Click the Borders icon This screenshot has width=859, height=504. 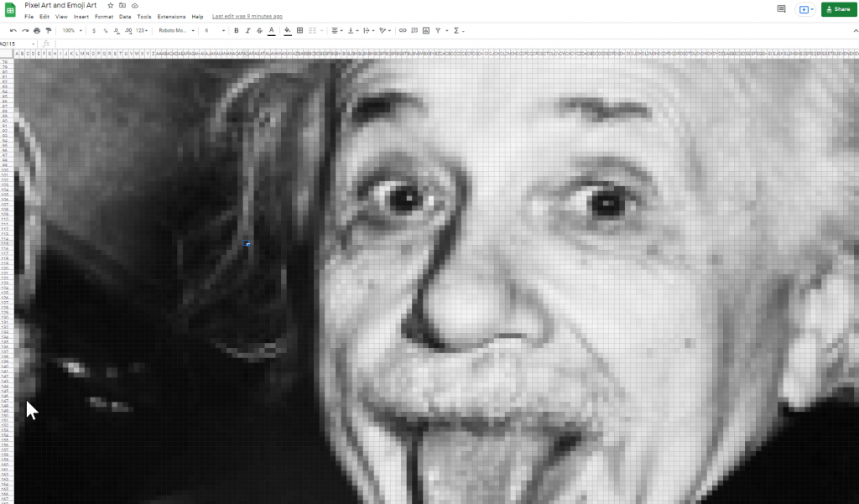tap(300, 30)
